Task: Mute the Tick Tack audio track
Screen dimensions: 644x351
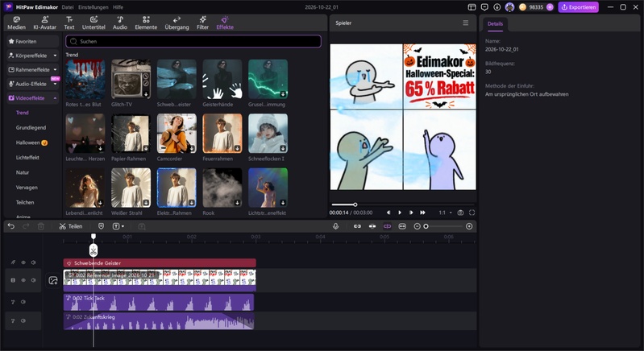Action: pos(23,302)
